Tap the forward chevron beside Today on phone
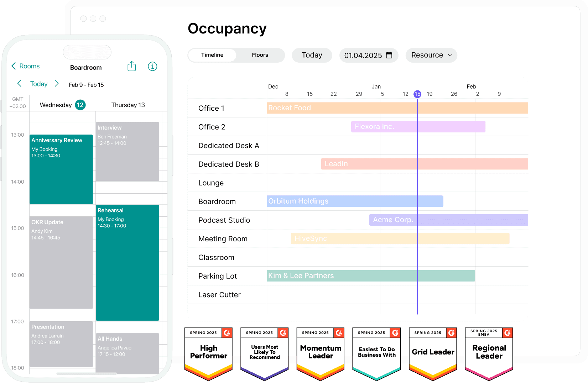 [x=57, y=83]
